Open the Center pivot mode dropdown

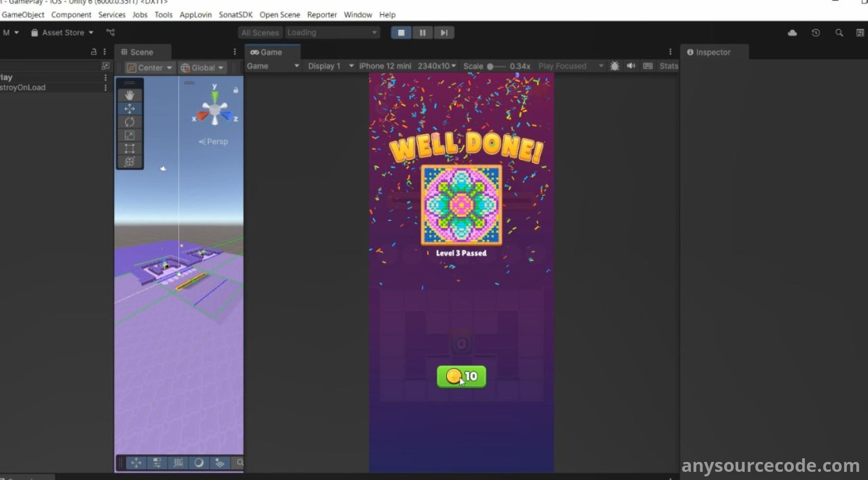click(149, 68)
